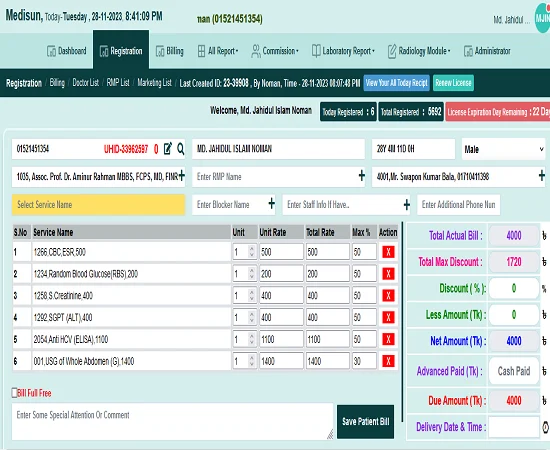Screen dimensions: 550x450
Task: Click plus icon beside Blocker Name
Action: pyautogui.click(x=271, y=203)
